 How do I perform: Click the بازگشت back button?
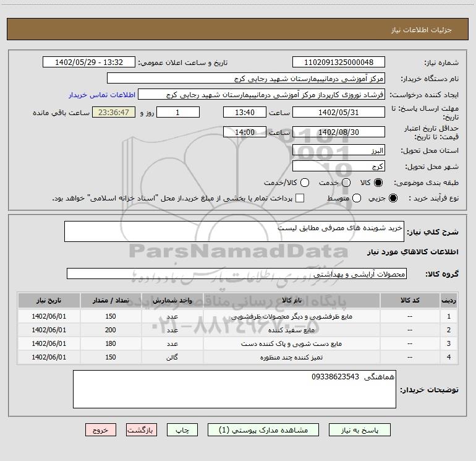coord(142,430)
